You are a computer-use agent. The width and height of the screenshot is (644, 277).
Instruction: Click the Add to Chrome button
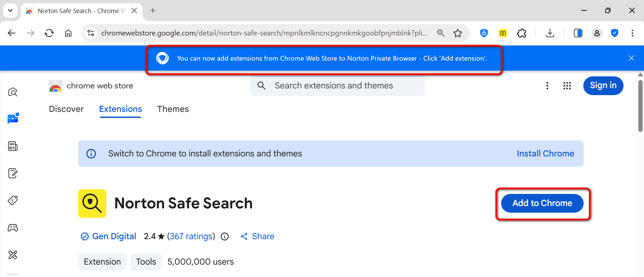(x=542, y=203)
